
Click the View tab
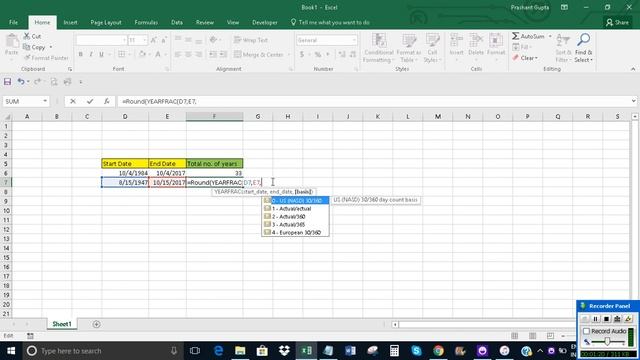click(233, 22)
